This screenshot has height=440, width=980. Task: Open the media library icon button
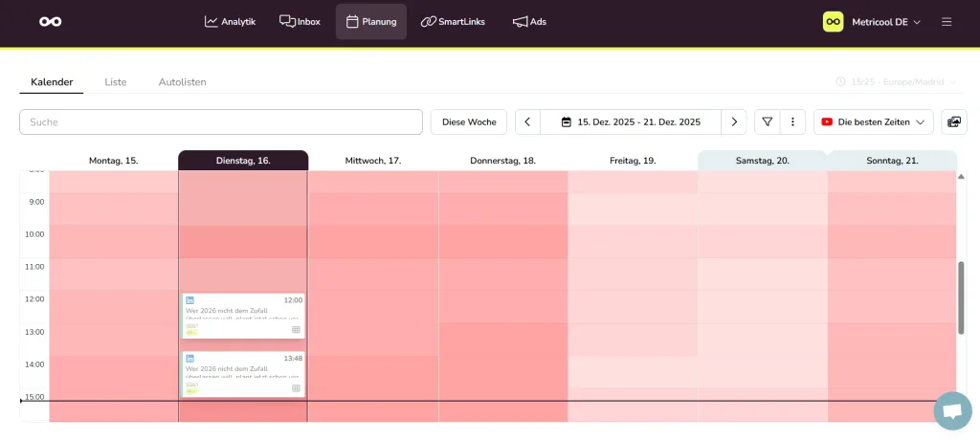(x=954, y=121)
